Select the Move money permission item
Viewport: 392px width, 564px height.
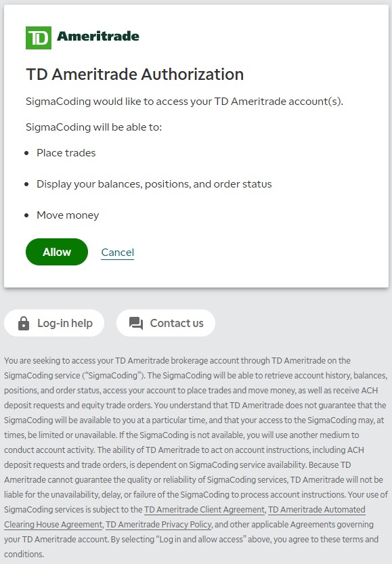coord(68,215)
